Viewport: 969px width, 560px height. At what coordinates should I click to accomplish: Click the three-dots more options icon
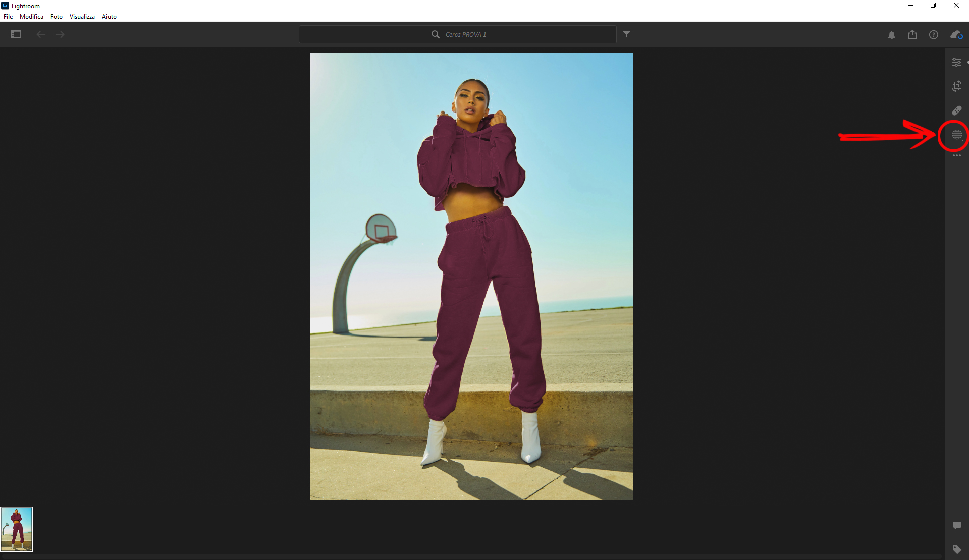click(956, 156)
